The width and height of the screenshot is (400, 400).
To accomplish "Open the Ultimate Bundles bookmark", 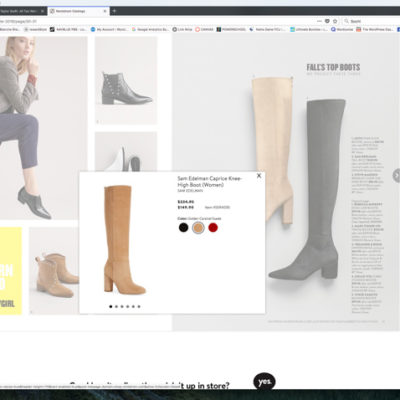I will (x=309, y=29).
